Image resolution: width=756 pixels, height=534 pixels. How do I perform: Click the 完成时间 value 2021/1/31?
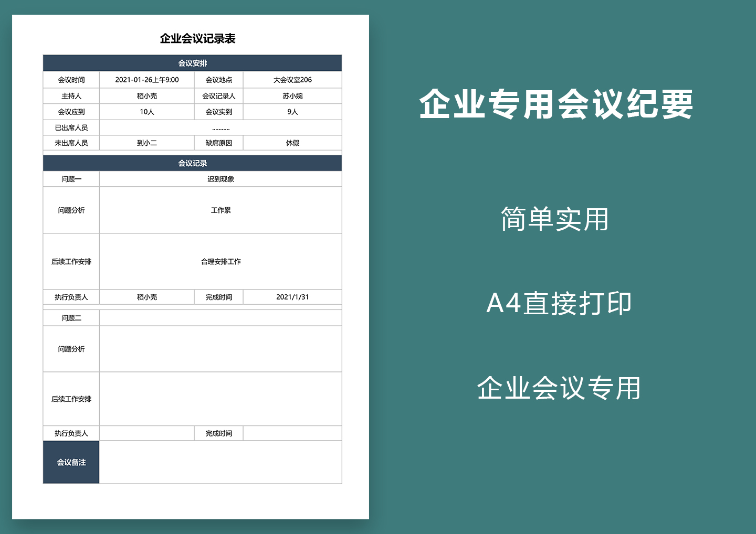291,296
